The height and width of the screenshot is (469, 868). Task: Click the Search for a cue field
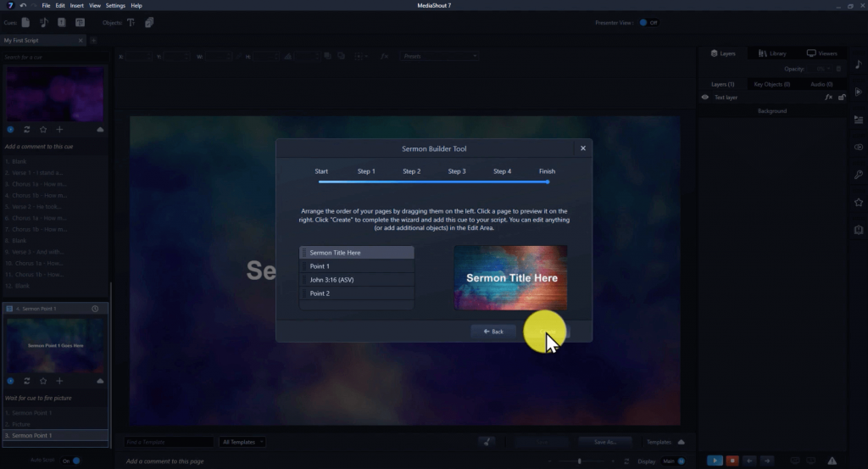pyautogui.click(x=54, y=57)
